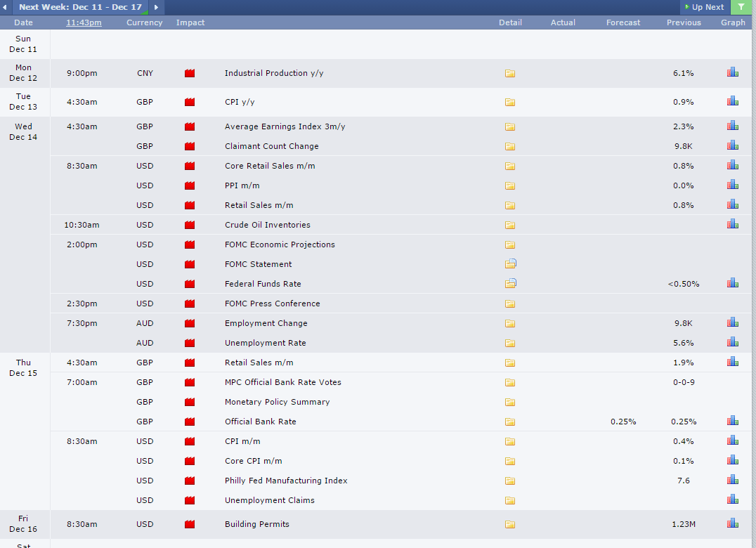The height and width of the screenshot is (548, 756).
Task: Open detail folder for FOMC Press Conference
Action: tap(510, 304)
